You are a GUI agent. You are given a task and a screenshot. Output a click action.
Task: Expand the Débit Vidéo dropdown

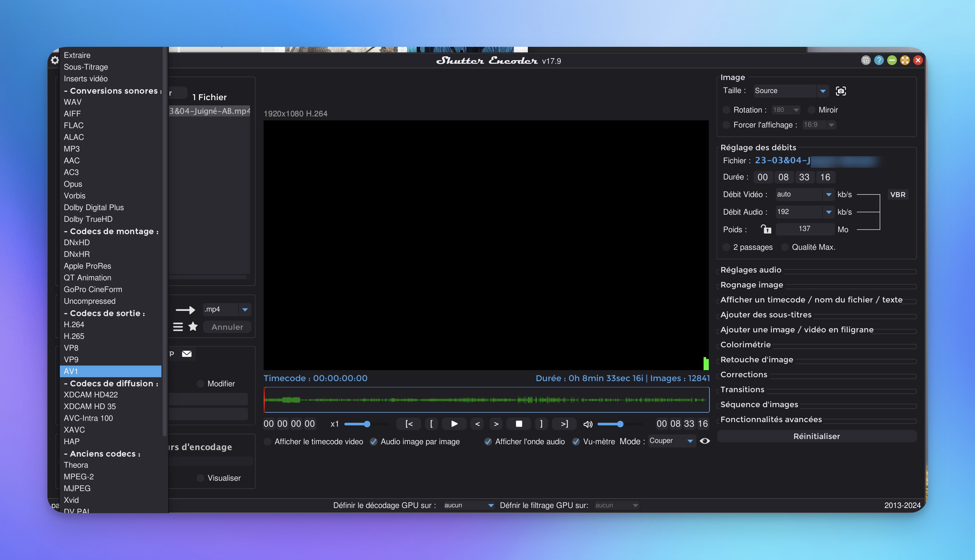click(829, 194)
